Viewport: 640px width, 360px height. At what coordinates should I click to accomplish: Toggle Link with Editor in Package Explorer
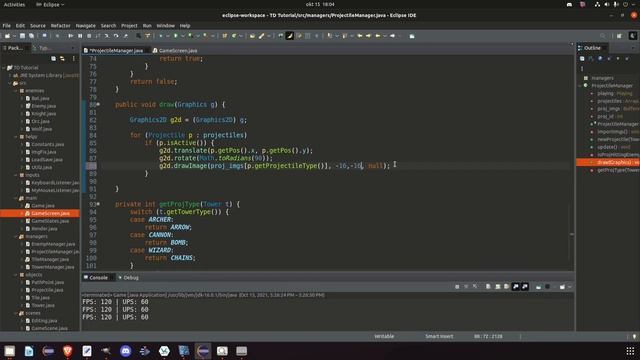click(62, 59)
